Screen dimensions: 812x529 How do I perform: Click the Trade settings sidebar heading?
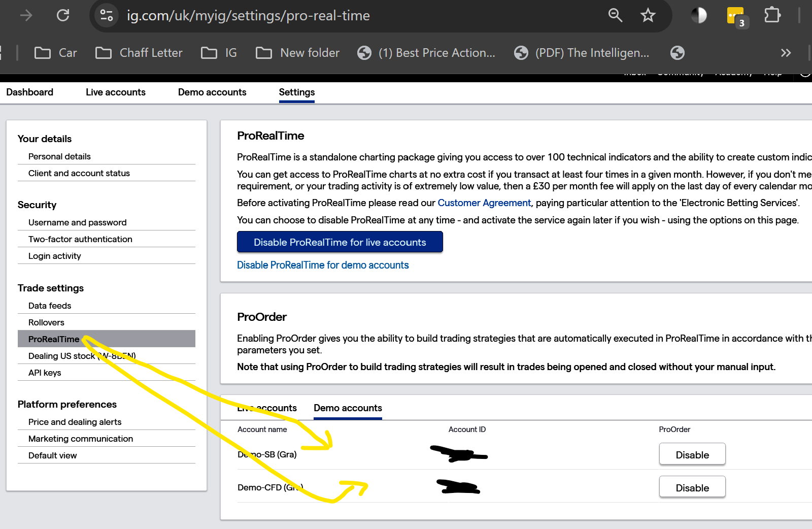point(51,288)
